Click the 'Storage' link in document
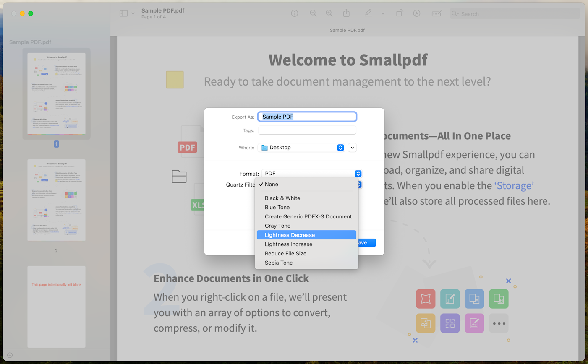Viewport: 588px width, 364px height. (514, 185)
